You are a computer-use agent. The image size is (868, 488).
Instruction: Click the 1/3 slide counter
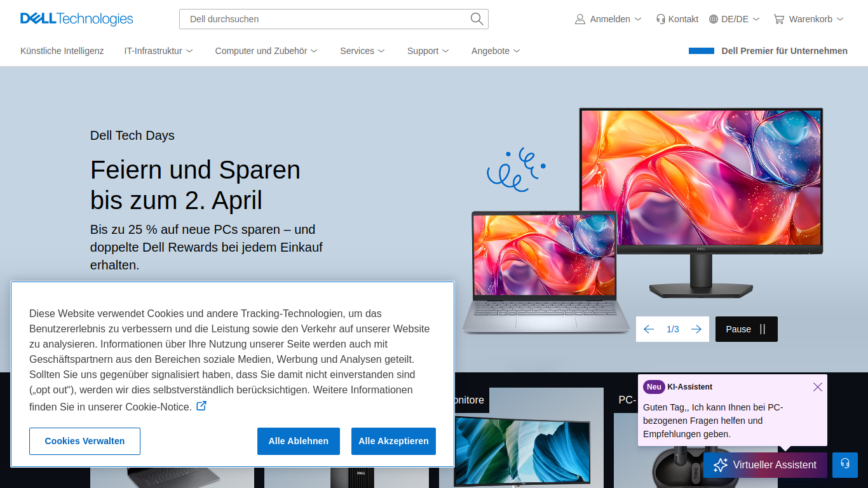(x=673, y=329)
